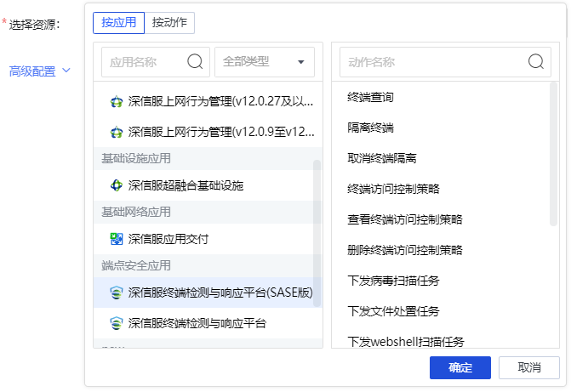Open the 全部类型 dropdown
The image size is (571, 392).
point(265,62)
